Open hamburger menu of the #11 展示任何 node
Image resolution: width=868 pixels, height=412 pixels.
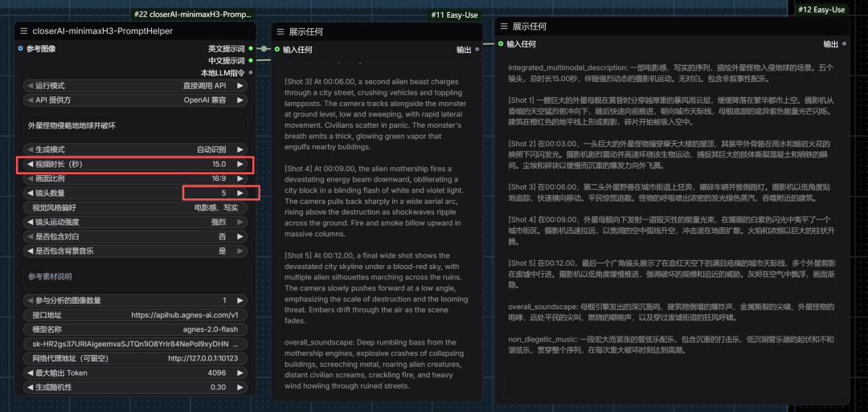click(280, 32)
